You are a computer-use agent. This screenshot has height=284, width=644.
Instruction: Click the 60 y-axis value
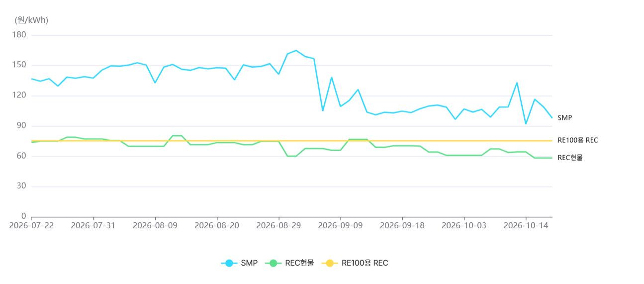(x=22, y=156)
